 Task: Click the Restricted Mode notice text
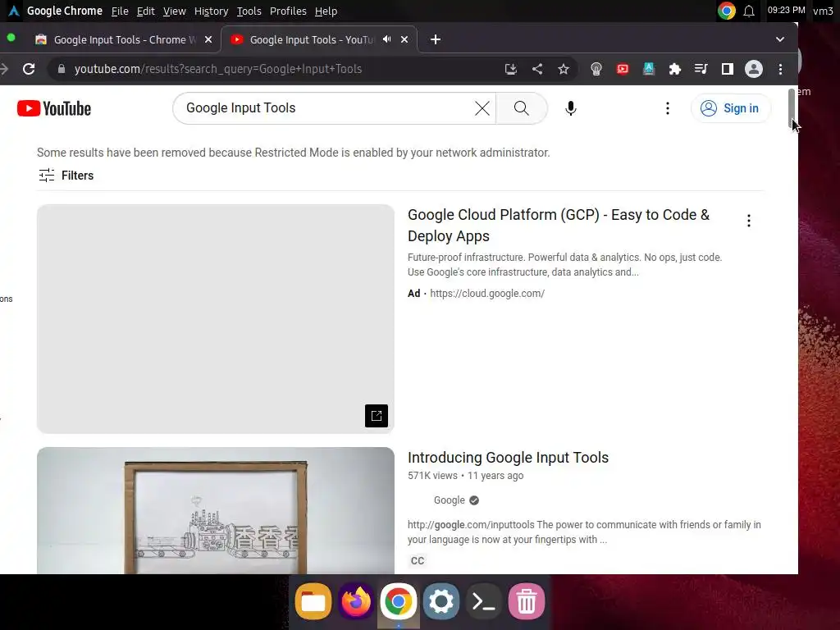pyautogui.click(x=294, y=153)
